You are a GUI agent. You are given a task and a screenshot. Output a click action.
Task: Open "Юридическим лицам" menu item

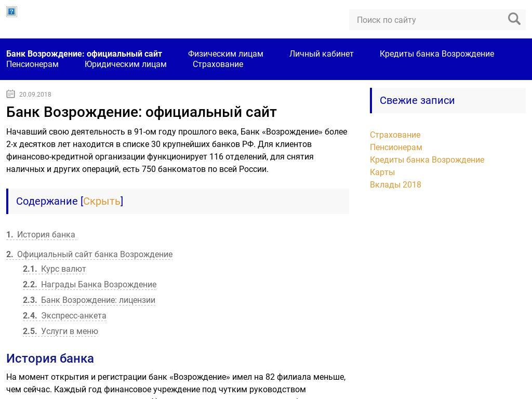click(126, 64)
